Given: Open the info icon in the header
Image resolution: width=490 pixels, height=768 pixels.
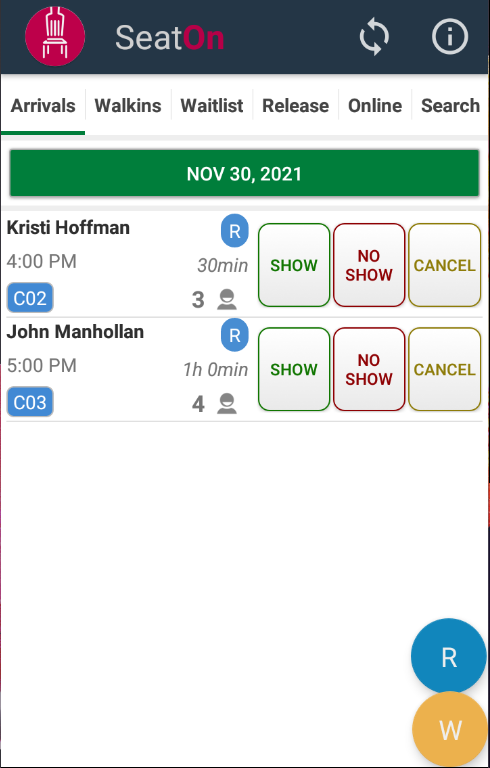Looking at the screenshot, I should [450, 36].
